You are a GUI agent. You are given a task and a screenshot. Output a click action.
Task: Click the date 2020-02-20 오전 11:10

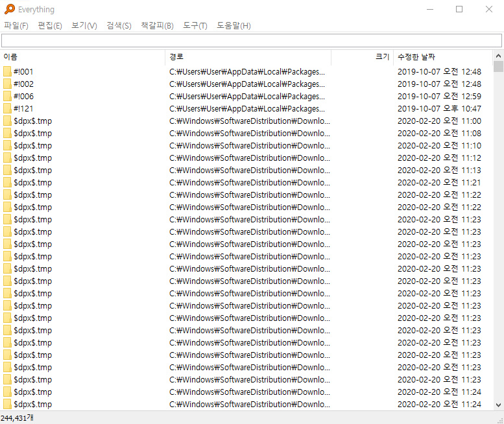tap(439, 145)
